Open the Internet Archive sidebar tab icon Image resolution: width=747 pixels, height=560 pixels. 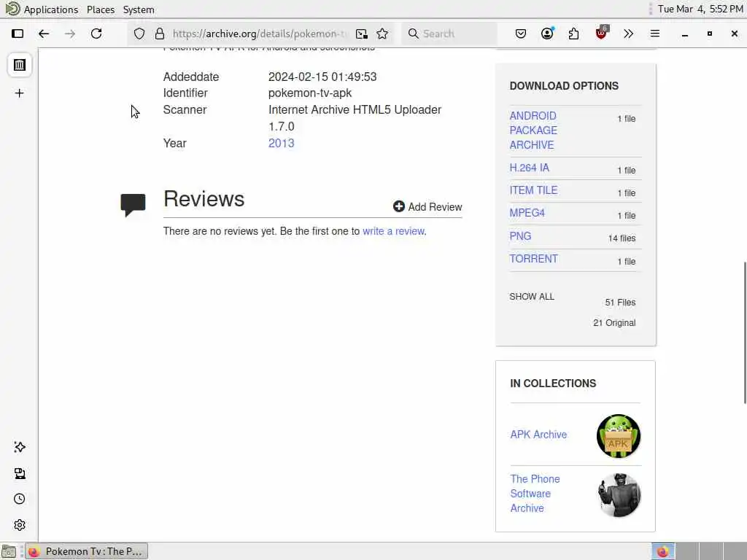(x=20, y=65)
